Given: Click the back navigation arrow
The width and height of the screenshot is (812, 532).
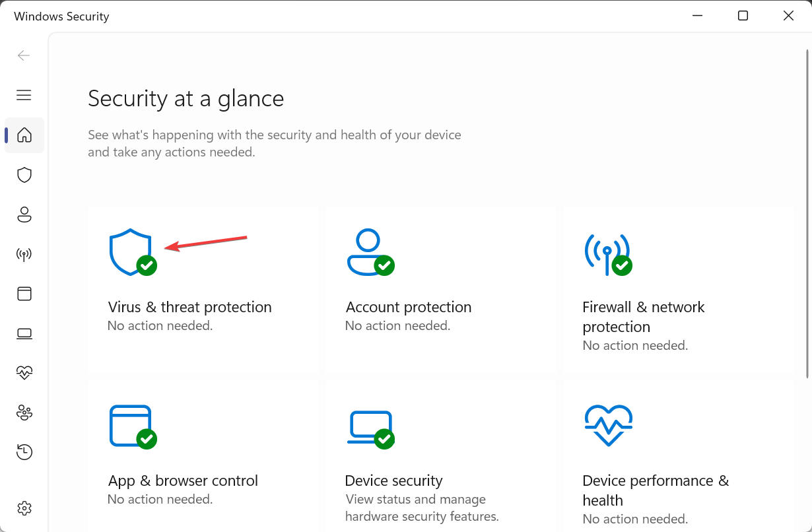Looking at the screenshot, I should [24, 55].
